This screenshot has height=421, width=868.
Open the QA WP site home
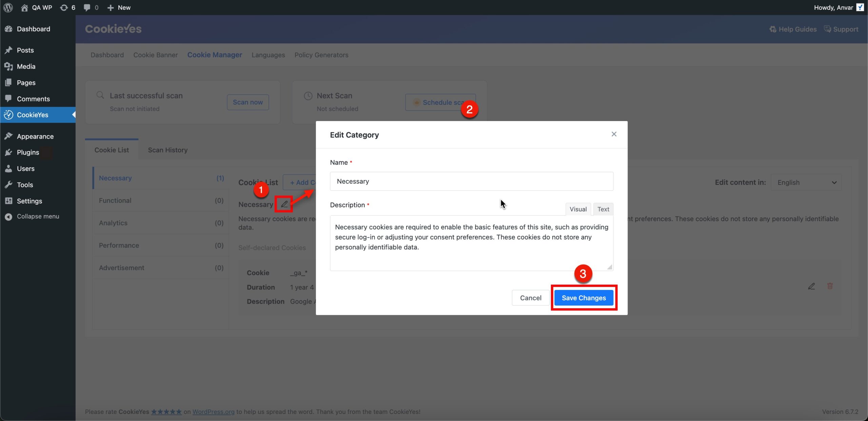[36, 7]
